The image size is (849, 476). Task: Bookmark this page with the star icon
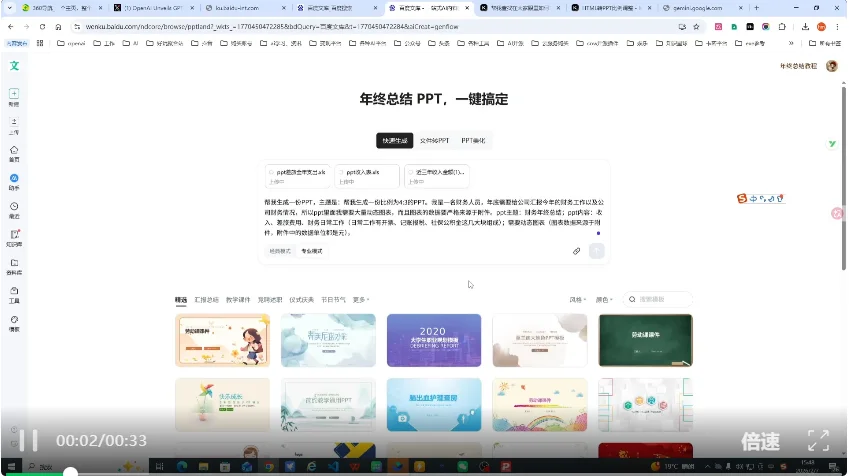point(696,27)
